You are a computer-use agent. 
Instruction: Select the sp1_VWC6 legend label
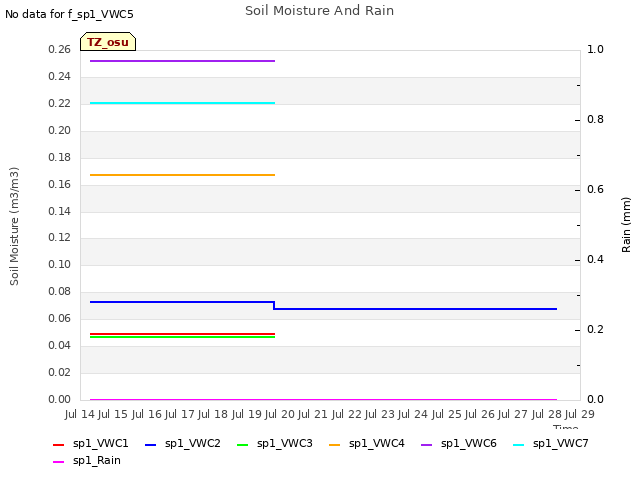tap(469, 443)
